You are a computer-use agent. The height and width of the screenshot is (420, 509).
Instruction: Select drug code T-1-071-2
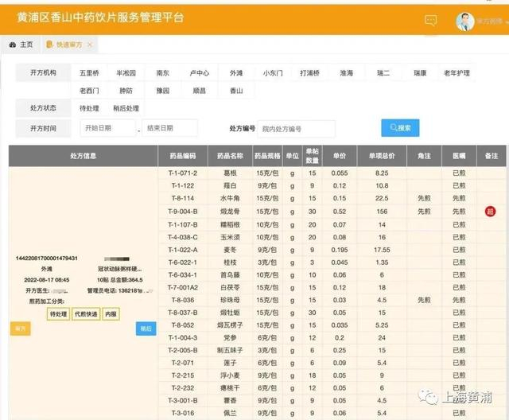click(183, 173)
